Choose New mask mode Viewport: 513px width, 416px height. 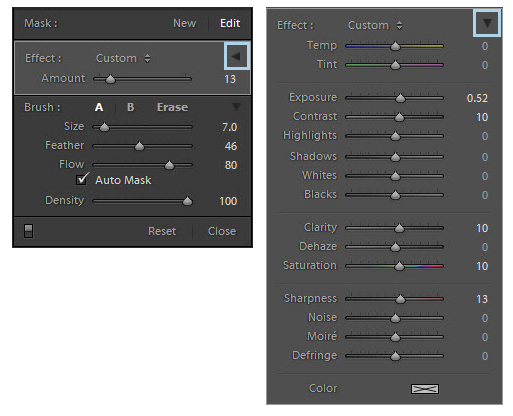point(184,23)
